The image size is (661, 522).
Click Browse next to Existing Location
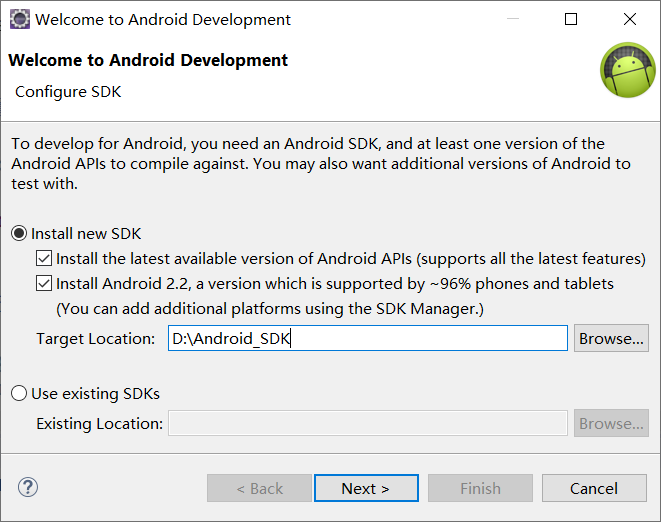[x=611, y=423]
